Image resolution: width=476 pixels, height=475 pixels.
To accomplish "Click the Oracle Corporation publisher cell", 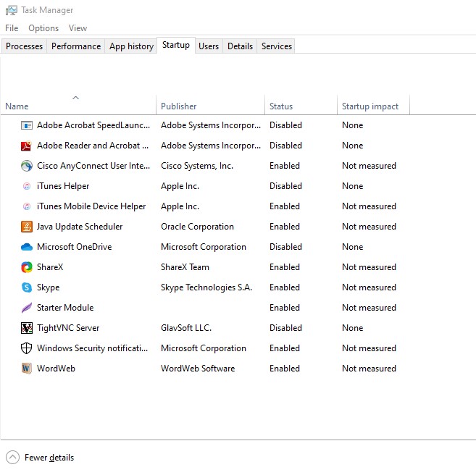I will click(197, 227).
